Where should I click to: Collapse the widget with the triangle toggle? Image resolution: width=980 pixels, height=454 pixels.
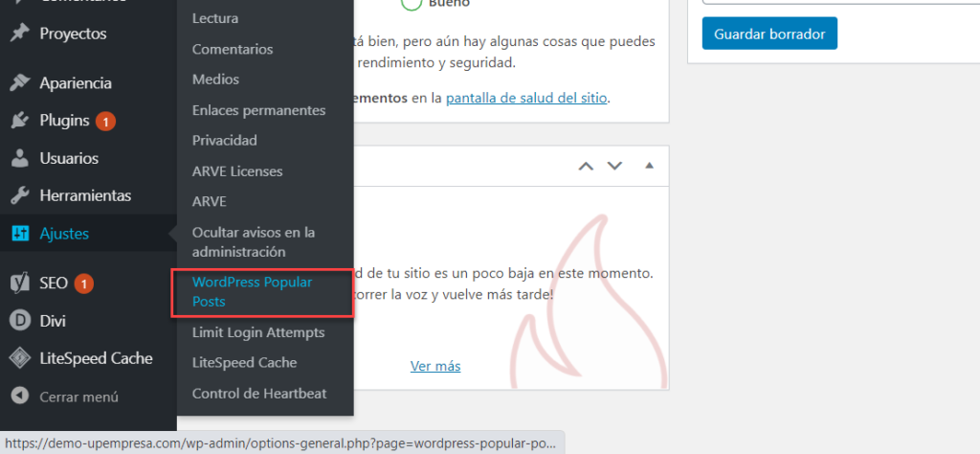coord(649,166)
